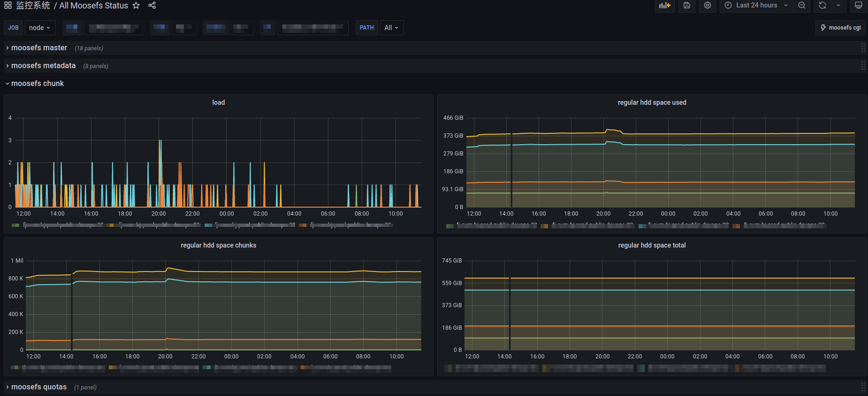The image size is (868, 396).
Task: Star the All Moosefs Status dashboard
Action: coord(136,6)
